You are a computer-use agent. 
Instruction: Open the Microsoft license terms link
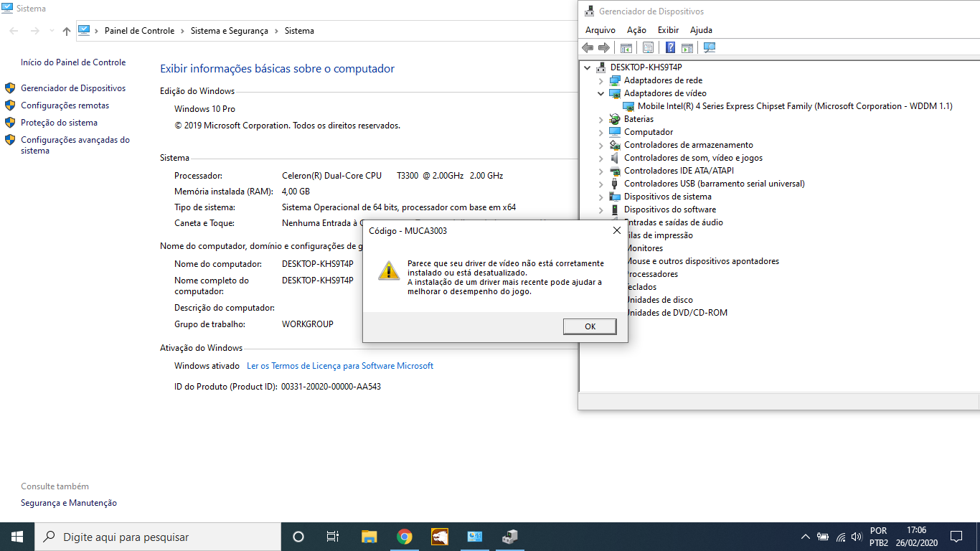click(340, 366)
